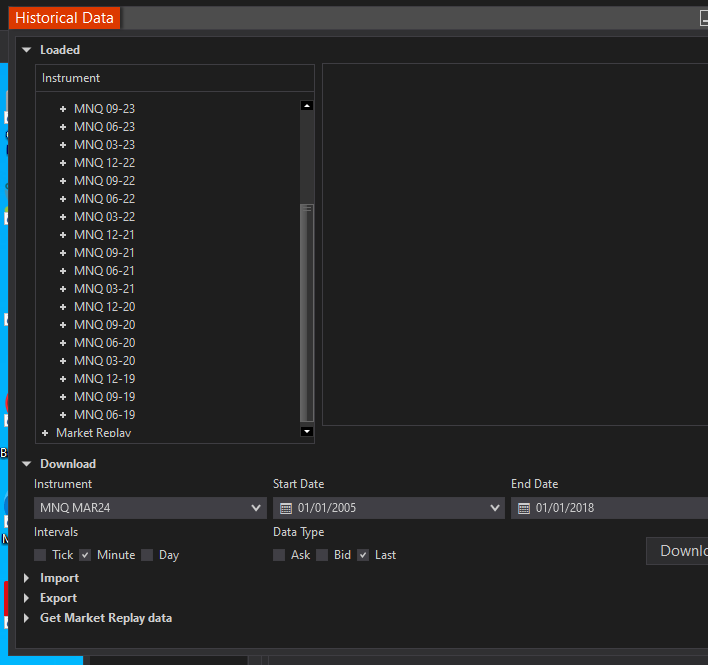Select MNQ 06-22 in the list
Viewport: 708px width, 665px height.
coord(104,199)
